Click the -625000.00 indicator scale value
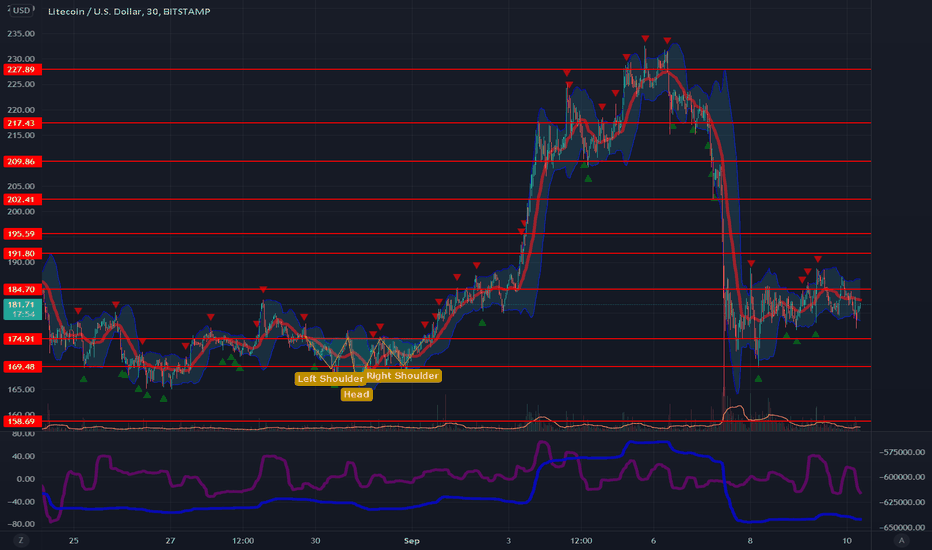The height and width of the screenshot is (550, 932). coord(902,502)
